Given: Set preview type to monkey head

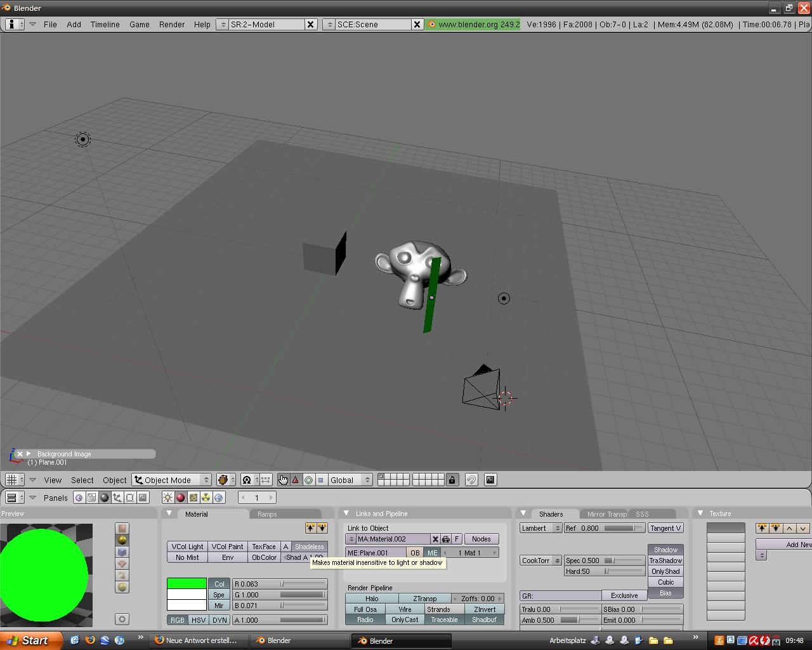Looking at the screenshot, I should pyautogui.click(x=122, y=564).
